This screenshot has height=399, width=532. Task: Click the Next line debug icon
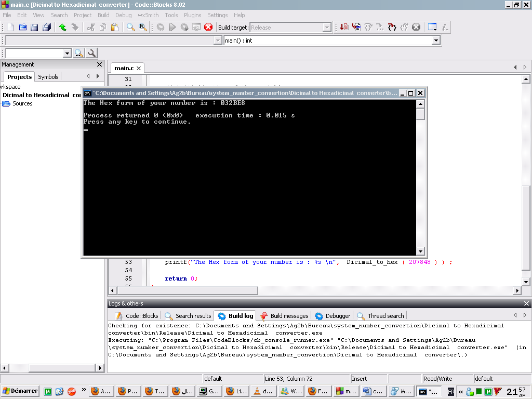368,27
